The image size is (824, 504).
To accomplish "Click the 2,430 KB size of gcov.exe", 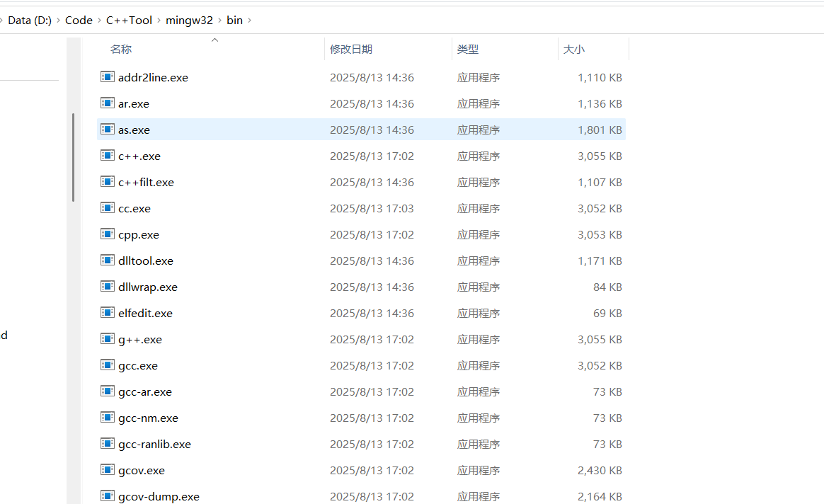I will point(600,471).
